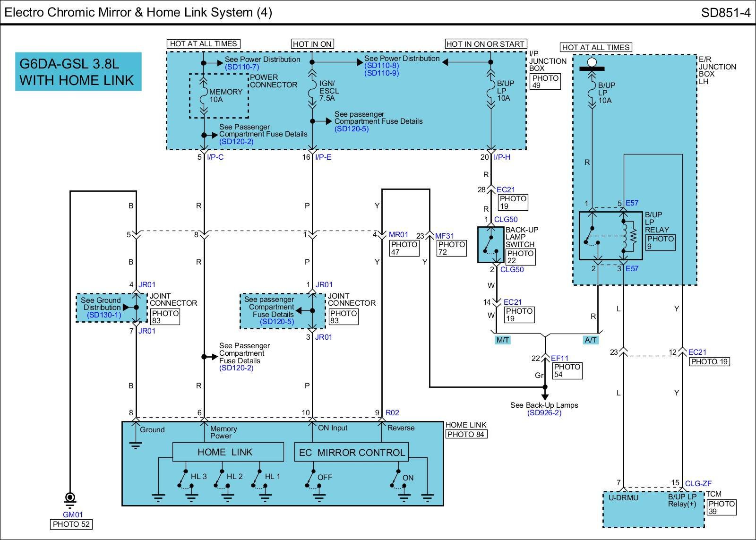Click the EC mirror ON switch symbol
This screenshot has height=540, width=756.
(395, 479)
